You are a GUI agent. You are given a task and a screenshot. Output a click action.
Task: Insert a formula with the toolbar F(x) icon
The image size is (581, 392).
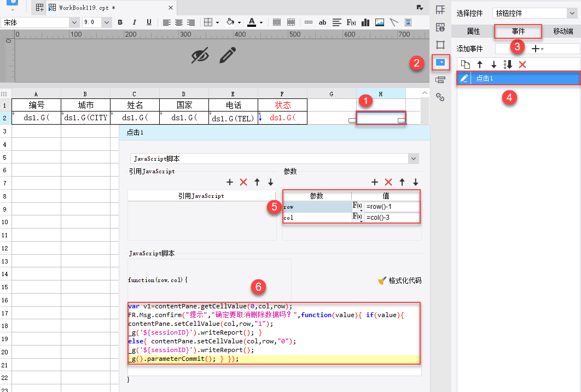(351, 22)
